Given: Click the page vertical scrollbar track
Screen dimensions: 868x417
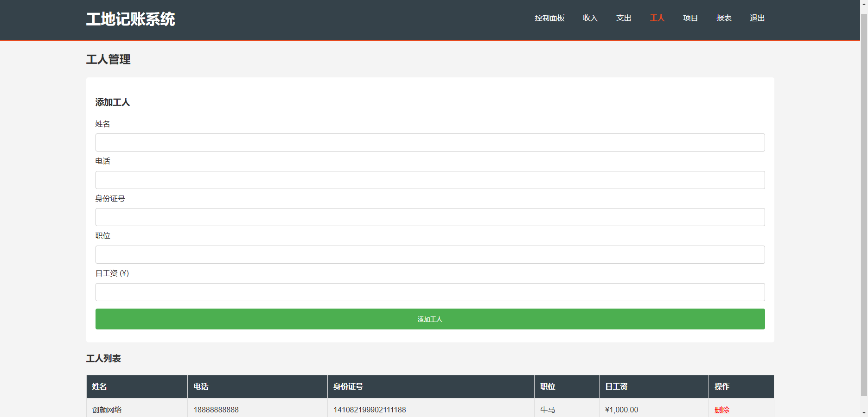Looking at the screenshot, I should pyautogui.click(x=864, y=401).
